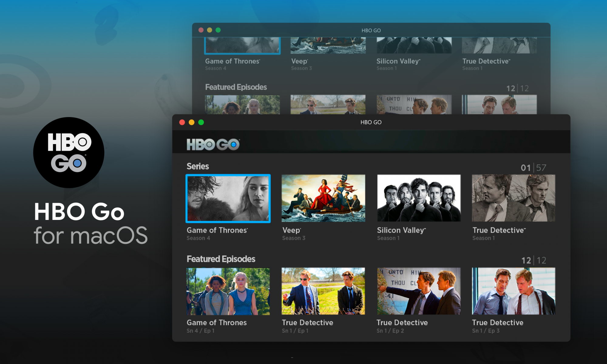This screenshot has height=364, width=607.
Task: Play the True Detective Sn 1 / Ep 3 thumbnail
Action: (514, 291)
